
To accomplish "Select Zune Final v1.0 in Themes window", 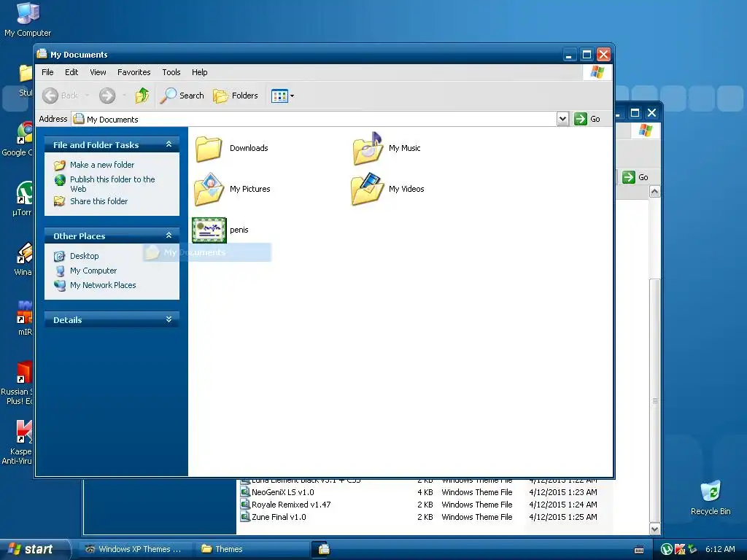I will pyautogui.click(x=279, y=517).
